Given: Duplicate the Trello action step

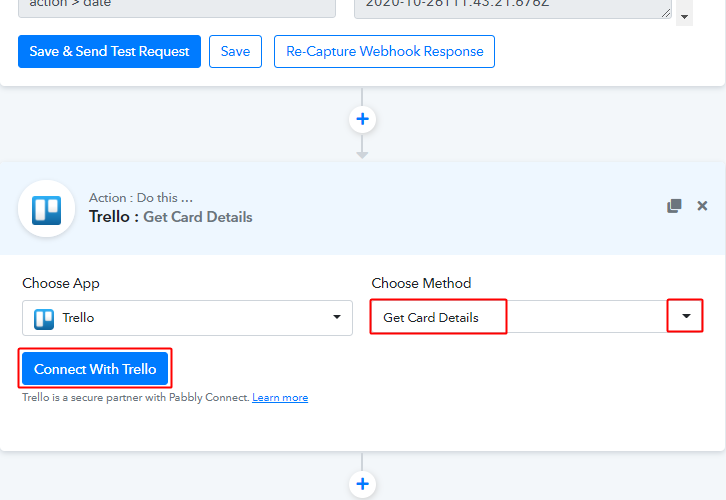Looking at the screenshot, I should tap(674, 206).
